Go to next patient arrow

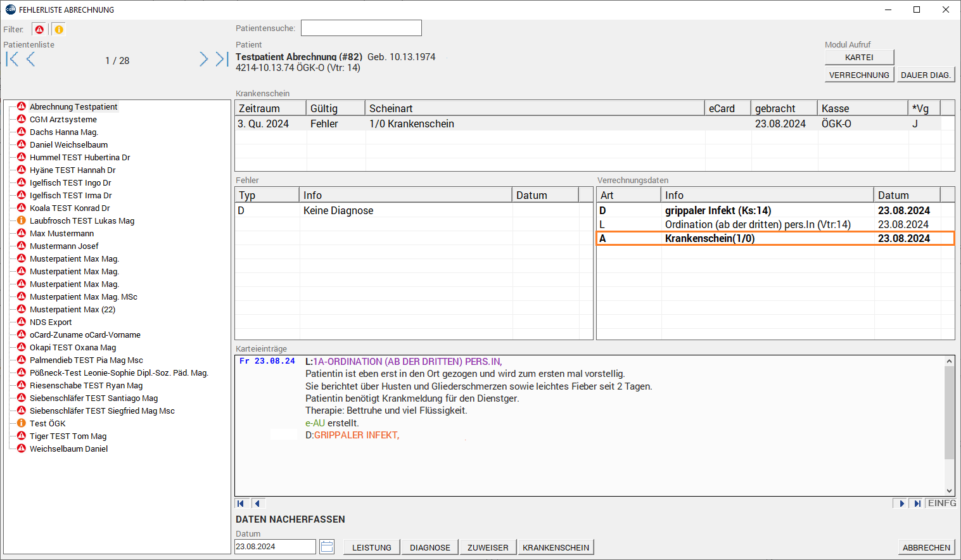pos(203,60)
